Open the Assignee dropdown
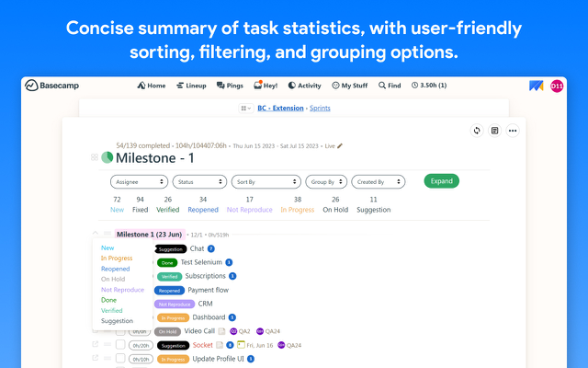The image size is (588, 368). (138, 181)
